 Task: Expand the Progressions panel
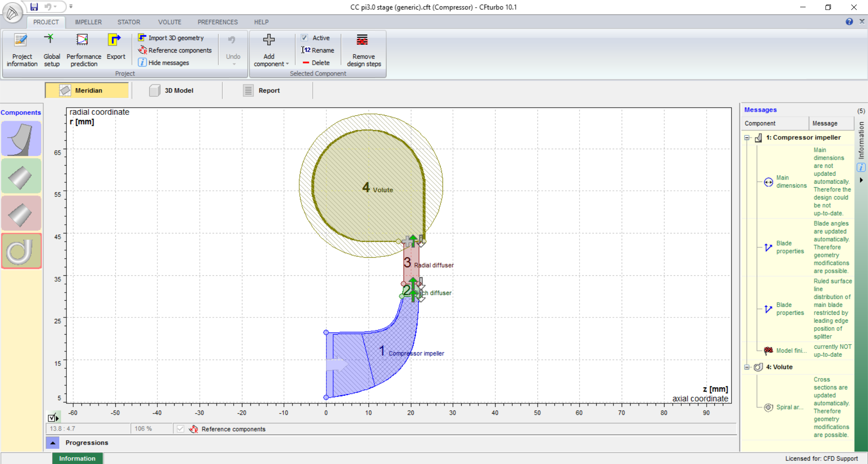point(53,443)
